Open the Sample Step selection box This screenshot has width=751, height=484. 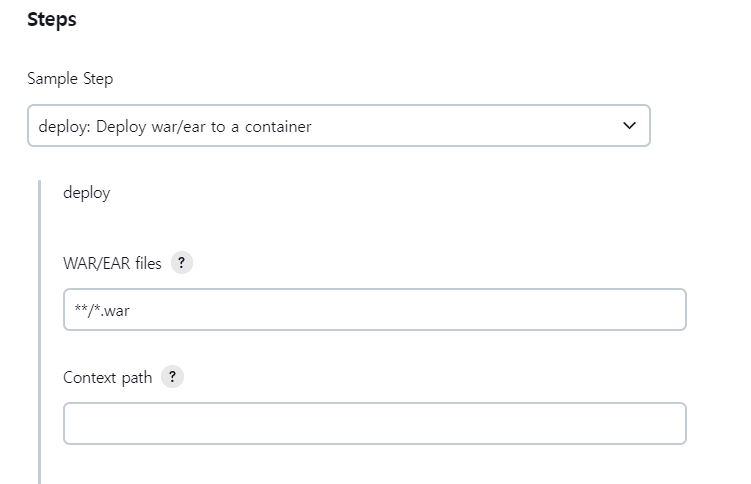pos(339,125)
